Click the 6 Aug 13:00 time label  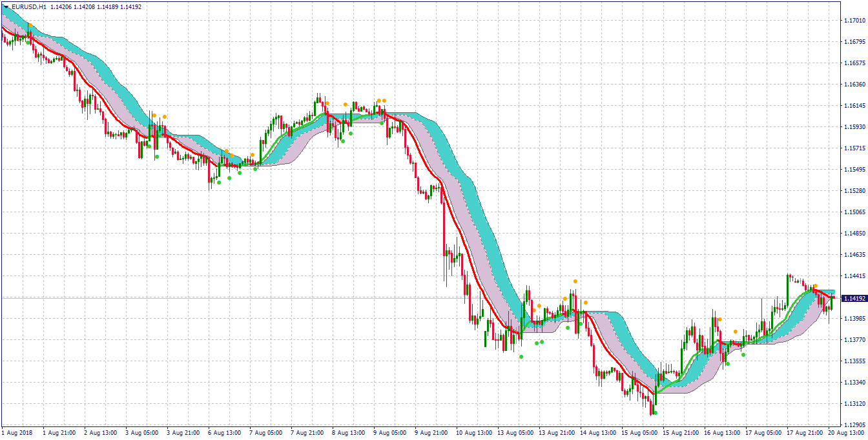coord(224,433)
